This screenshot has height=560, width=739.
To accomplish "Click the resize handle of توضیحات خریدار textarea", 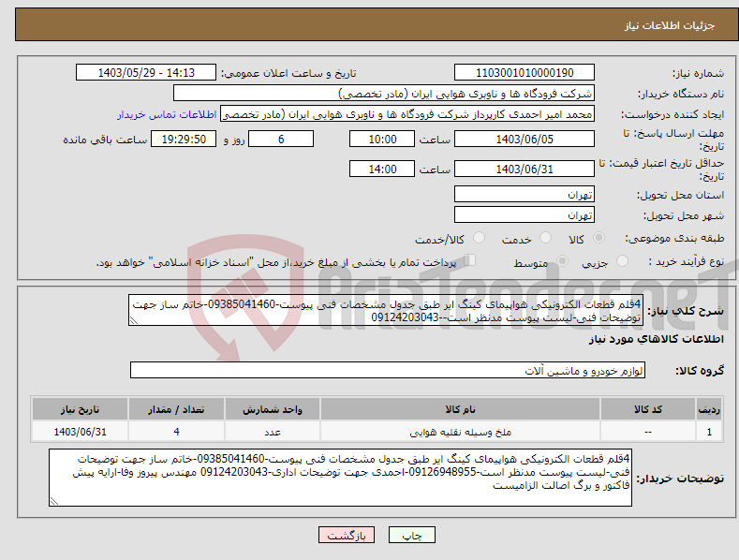I will pos(54,502).
